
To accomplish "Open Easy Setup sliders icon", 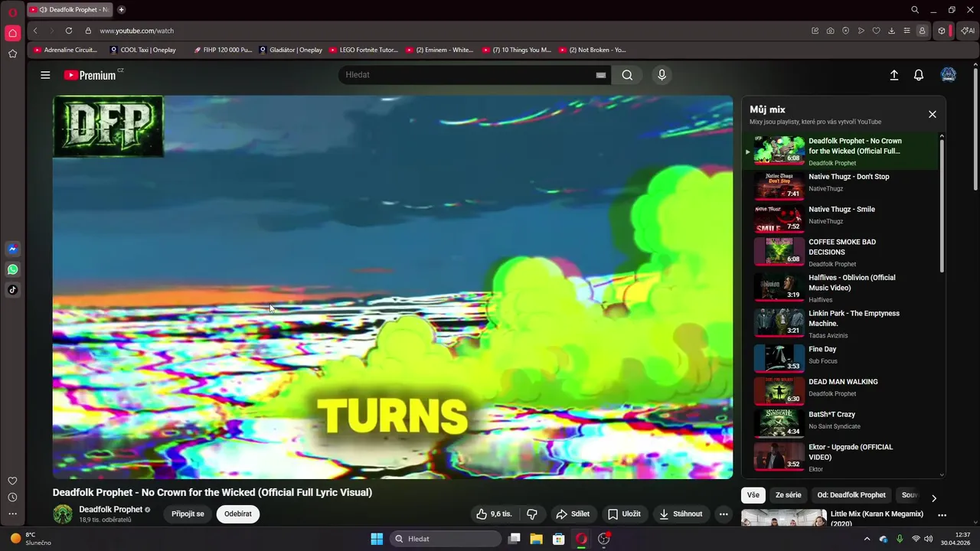I will pyautogui.click(x=907, y=31).
